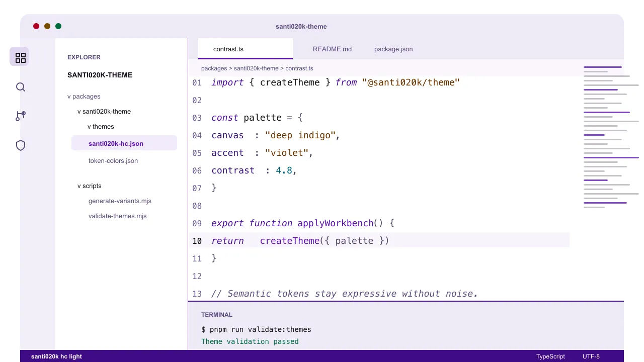
Task: Open the Explorer view icon in activity bar
Action: click(x=20, y=57)
